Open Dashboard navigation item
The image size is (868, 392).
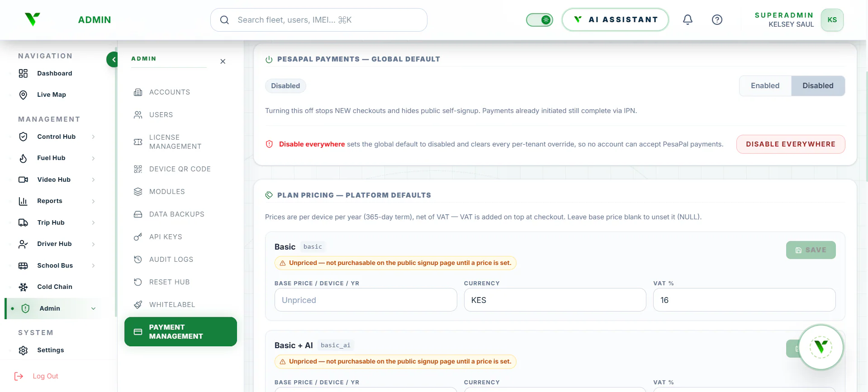[x=54, y=73]
